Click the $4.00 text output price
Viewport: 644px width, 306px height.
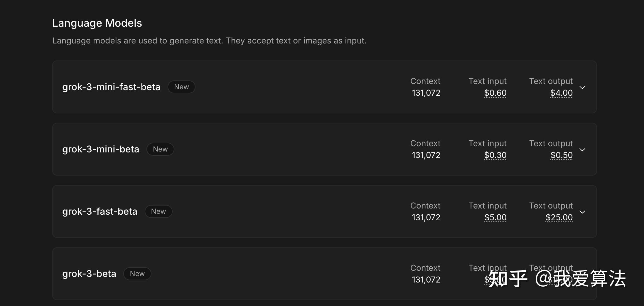[x=561, y=93]
